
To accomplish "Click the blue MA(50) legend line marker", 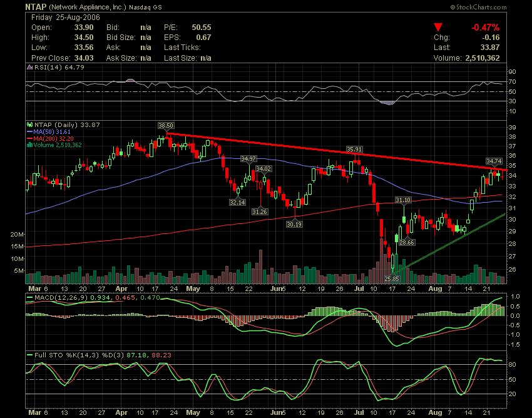I will (30, 131).
